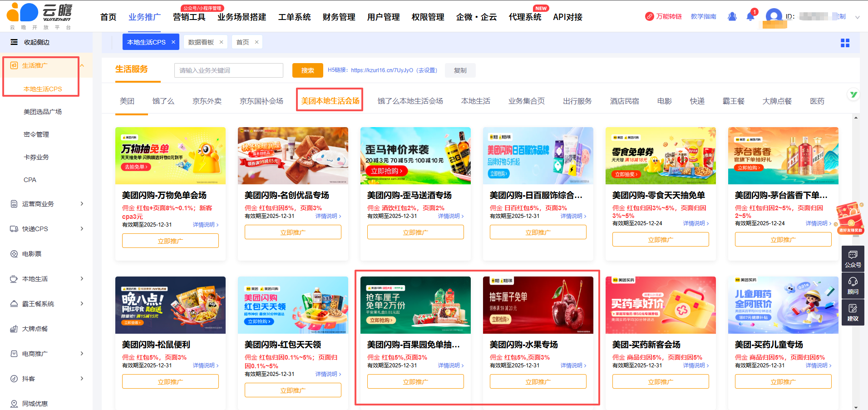Viewport: 868px width, 410px height.
Task: Open the account dropdown arrow
Action: tap(857, 17)
